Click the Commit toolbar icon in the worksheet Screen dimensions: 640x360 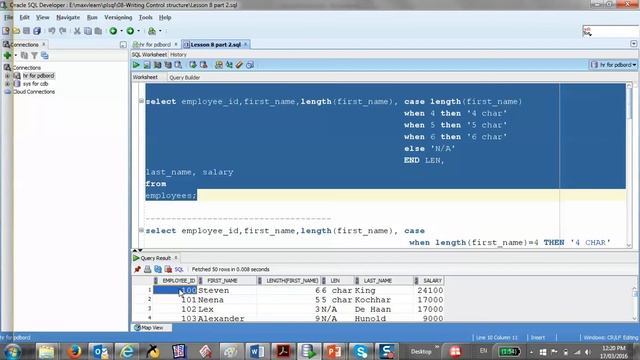pos(193,65)
